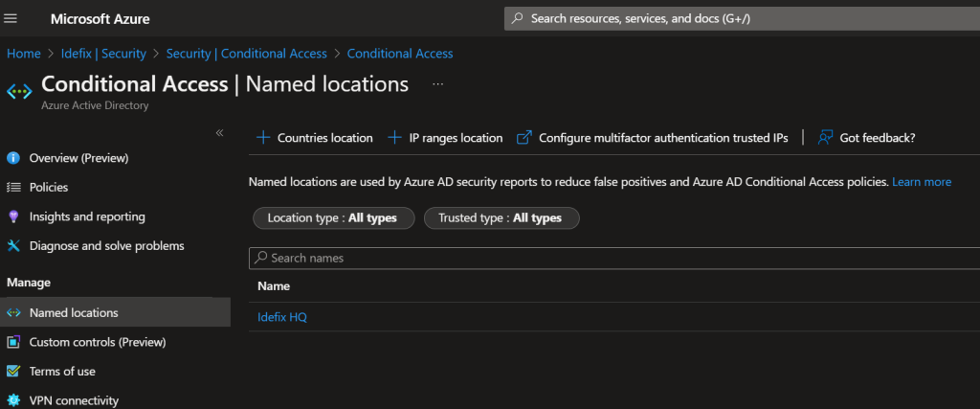Viewport: 980px width, 409px height.
Task: Open Location type filter
Action: (x=334, y=218)
